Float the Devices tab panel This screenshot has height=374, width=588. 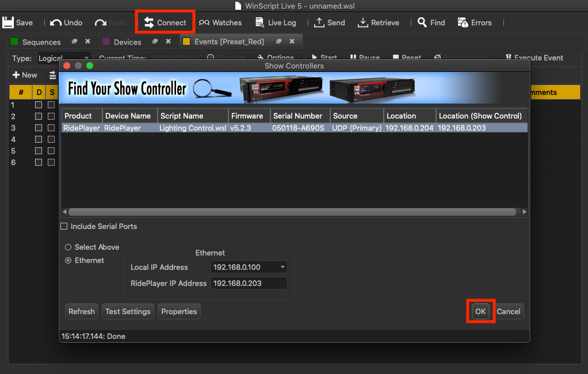155,41
